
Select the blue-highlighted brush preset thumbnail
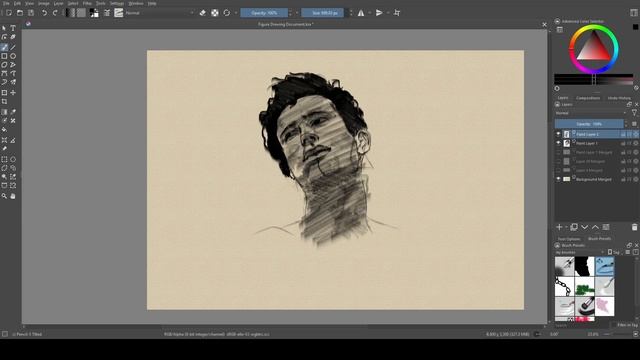coord(604,267)
